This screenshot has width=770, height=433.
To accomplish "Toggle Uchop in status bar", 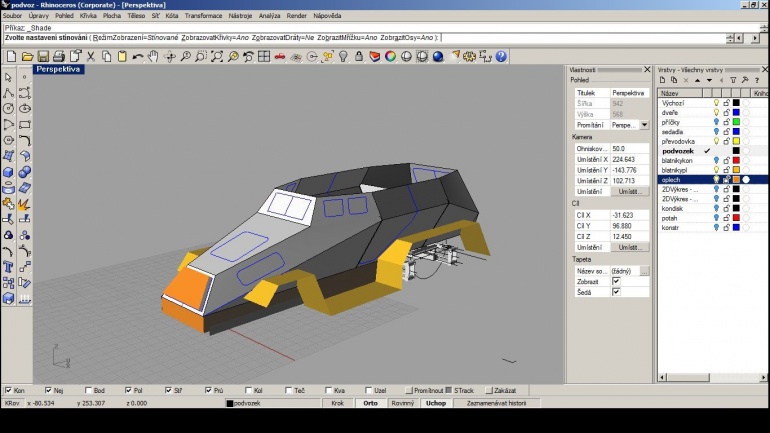I will 436,403.
